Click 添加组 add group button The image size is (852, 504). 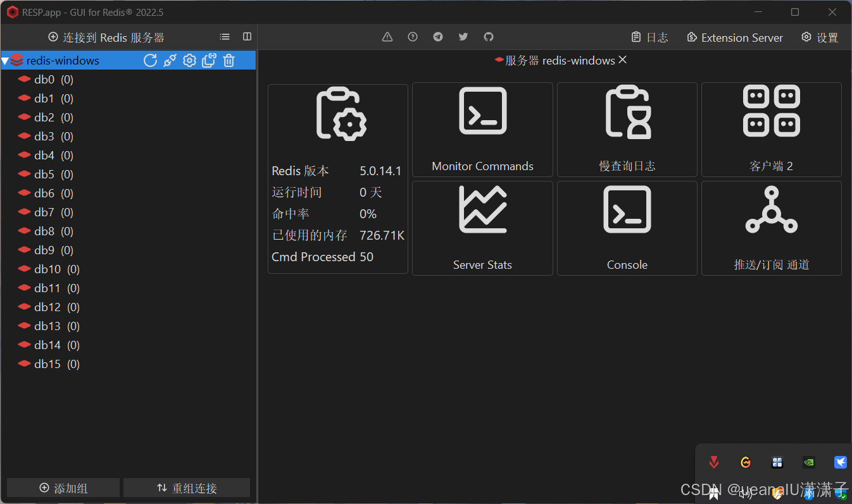[x=63, y=488]
